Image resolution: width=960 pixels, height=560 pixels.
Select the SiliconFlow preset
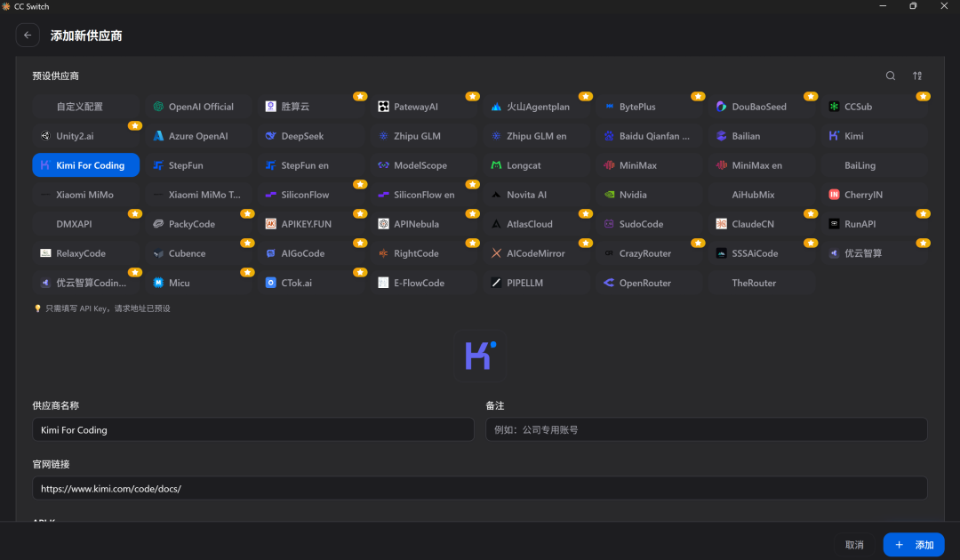pyautogui.click(x=311, y=195)
